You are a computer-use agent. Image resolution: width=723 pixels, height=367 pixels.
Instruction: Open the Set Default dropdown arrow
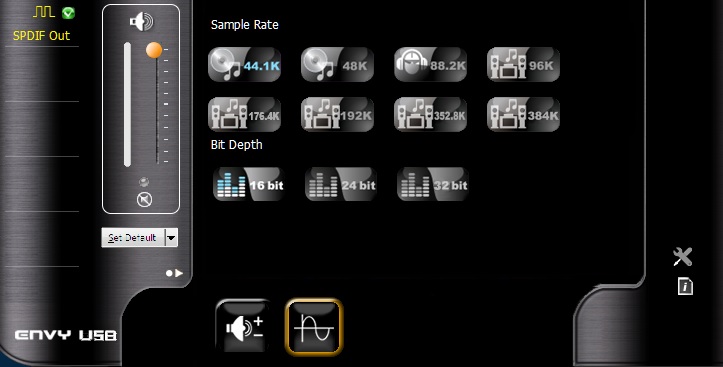click(171, 238)
